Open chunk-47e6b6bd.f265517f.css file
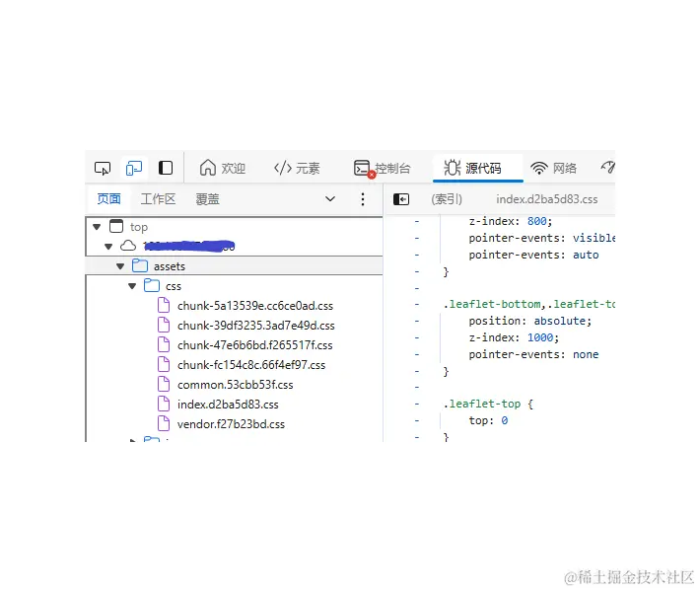The height and width of the screenshot is (591, 700). pos(255,345)
